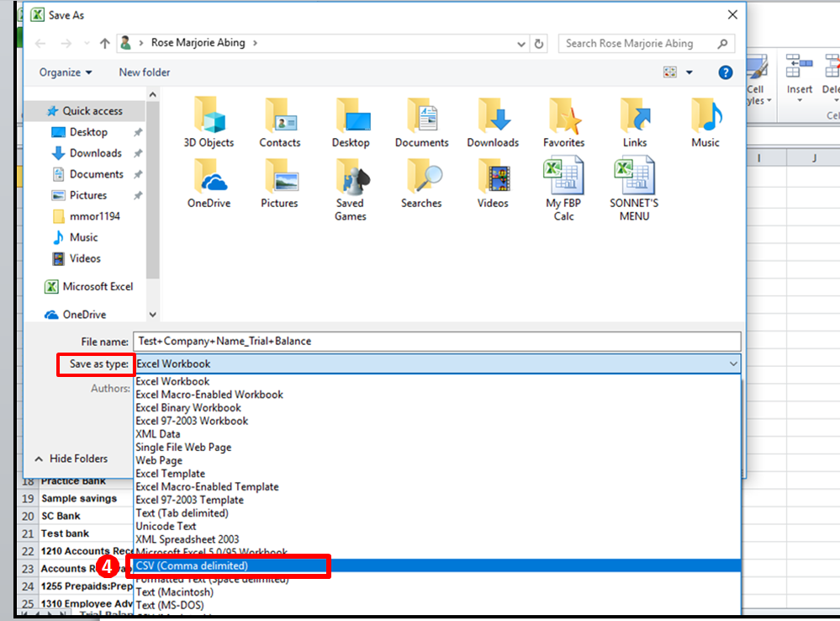
Task: Click Insert in Excel ribbon
Action: pos(800,78)
